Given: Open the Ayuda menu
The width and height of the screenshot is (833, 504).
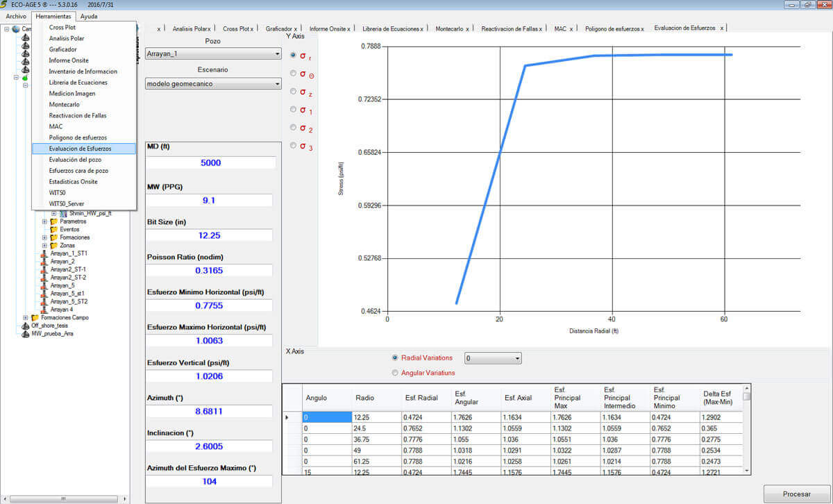Looking at the screenshot, I should 89,16.
